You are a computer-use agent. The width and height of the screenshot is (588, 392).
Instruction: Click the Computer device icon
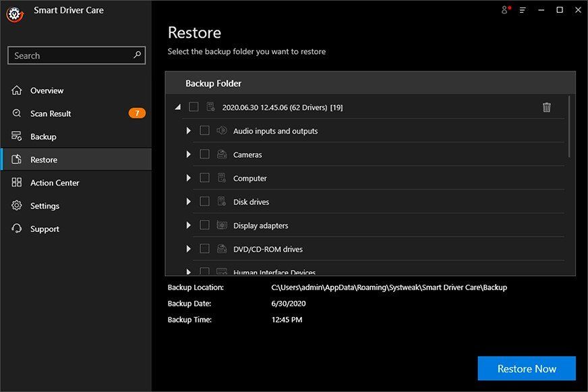[222, 178]
